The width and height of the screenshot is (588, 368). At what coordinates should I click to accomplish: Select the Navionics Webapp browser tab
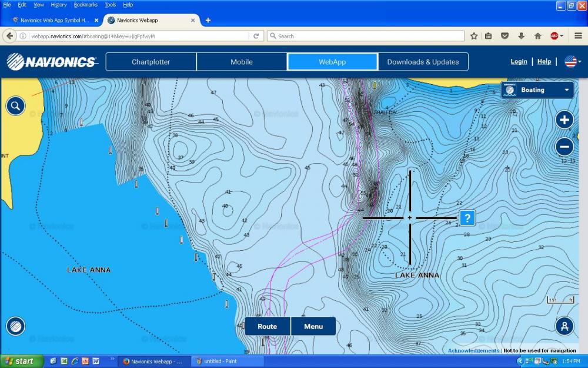151,20
